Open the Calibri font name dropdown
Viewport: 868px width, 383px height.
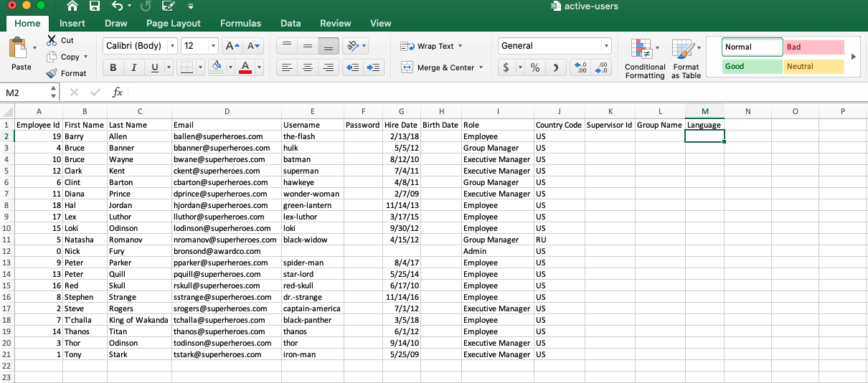(172, 46)
